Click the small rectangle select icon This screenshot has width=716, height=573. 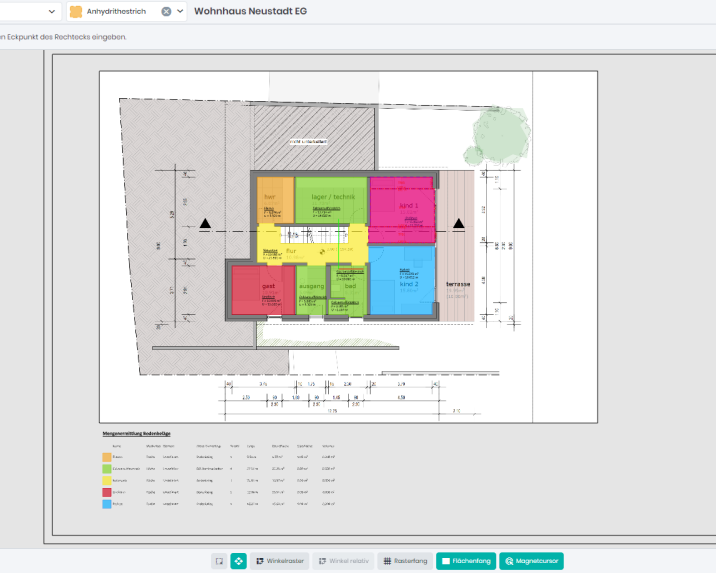(218, 561)
